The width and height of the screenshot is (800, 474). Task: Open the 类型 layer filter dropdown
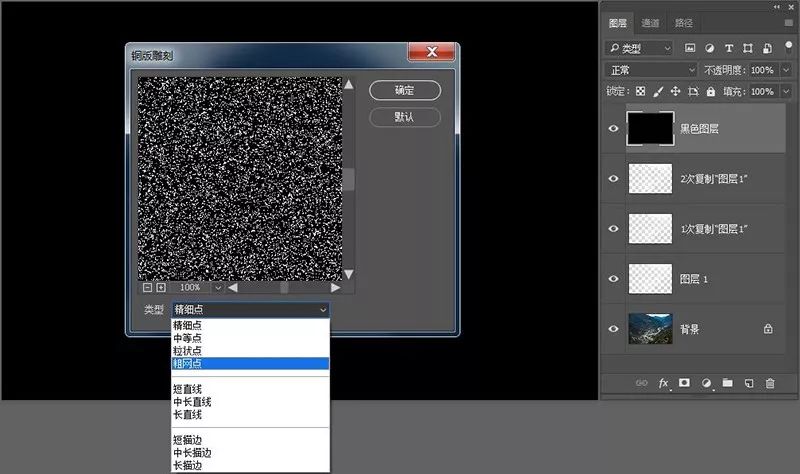pos(639,48)
